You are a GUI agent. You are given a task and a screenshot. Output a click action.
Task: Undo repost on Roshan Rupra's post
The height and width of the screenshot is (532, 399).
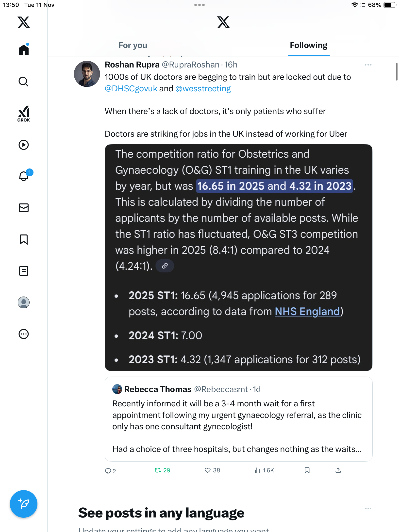(158, 470)
